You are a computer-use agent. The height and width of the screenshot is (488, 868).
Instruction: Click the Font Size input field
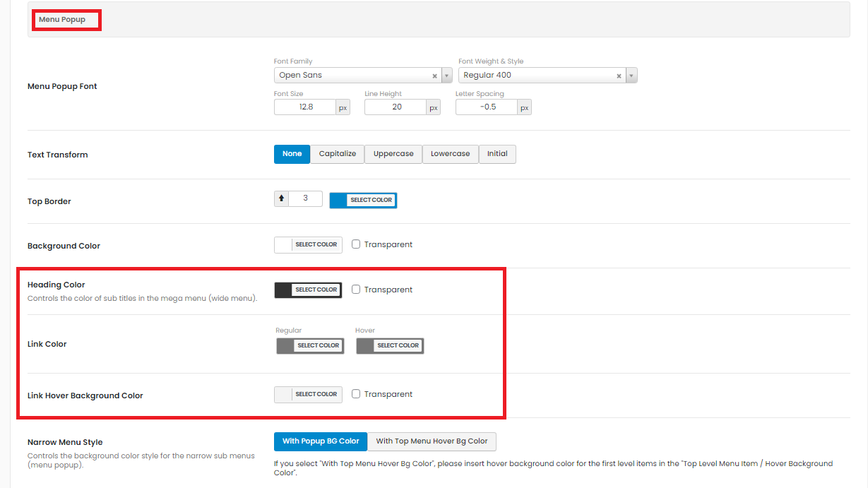tap(305, 107)
